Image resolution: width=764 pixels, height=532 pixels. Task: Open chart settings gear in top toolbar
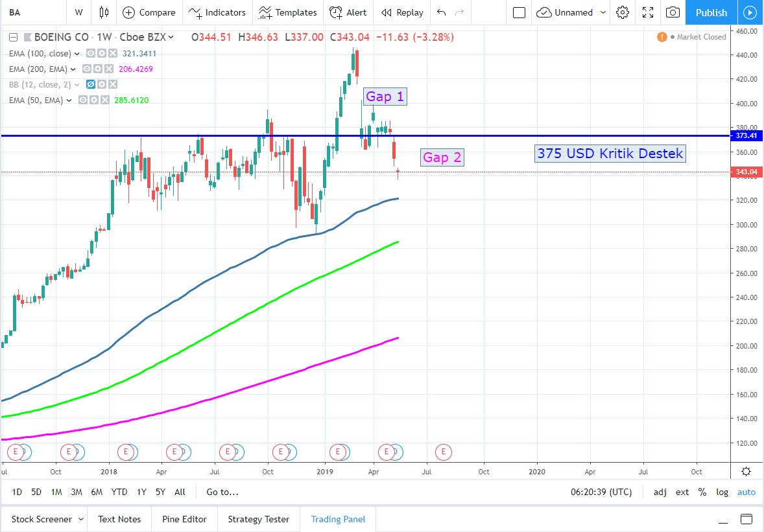click(x=622, y=13)
